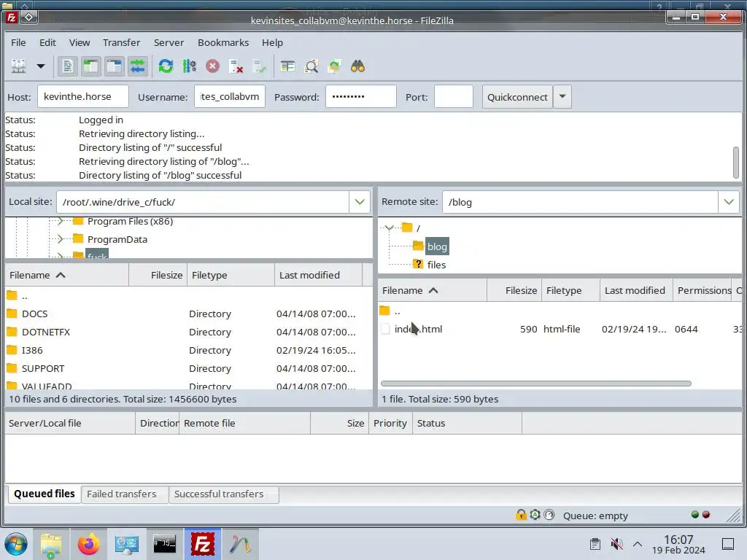Open the Site Manager dropdown arrow
The image size is (747, 560).
coord(41,66)
